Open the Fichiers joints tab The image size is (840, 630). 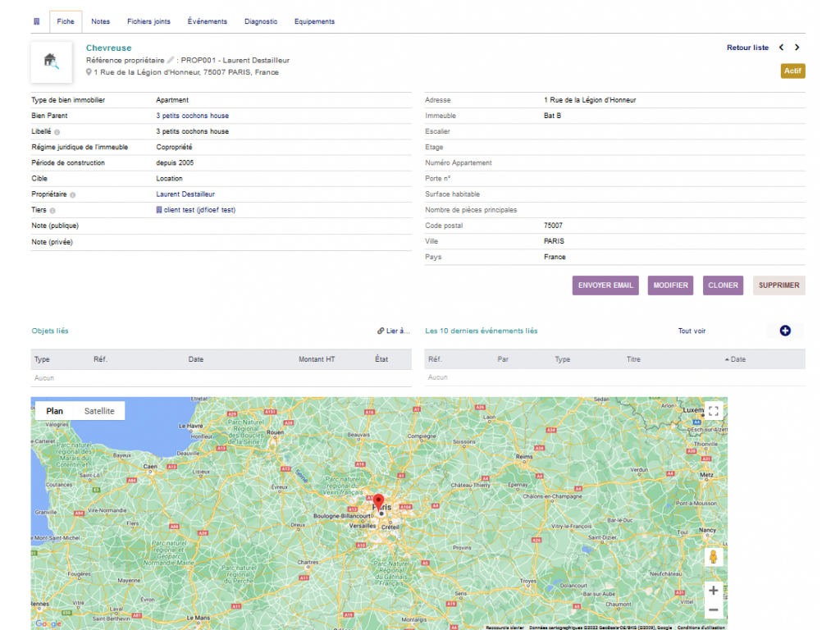tap(148, 21)
